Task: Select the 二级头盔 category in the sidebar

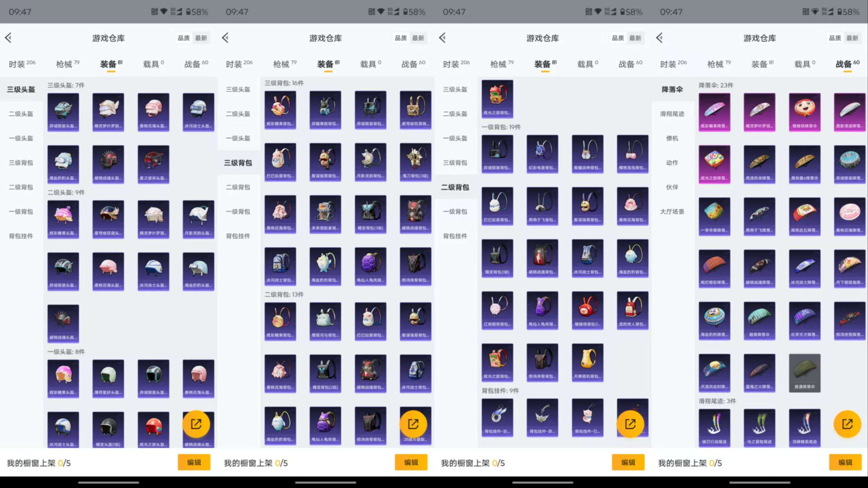Action: (x=21, y=113)
